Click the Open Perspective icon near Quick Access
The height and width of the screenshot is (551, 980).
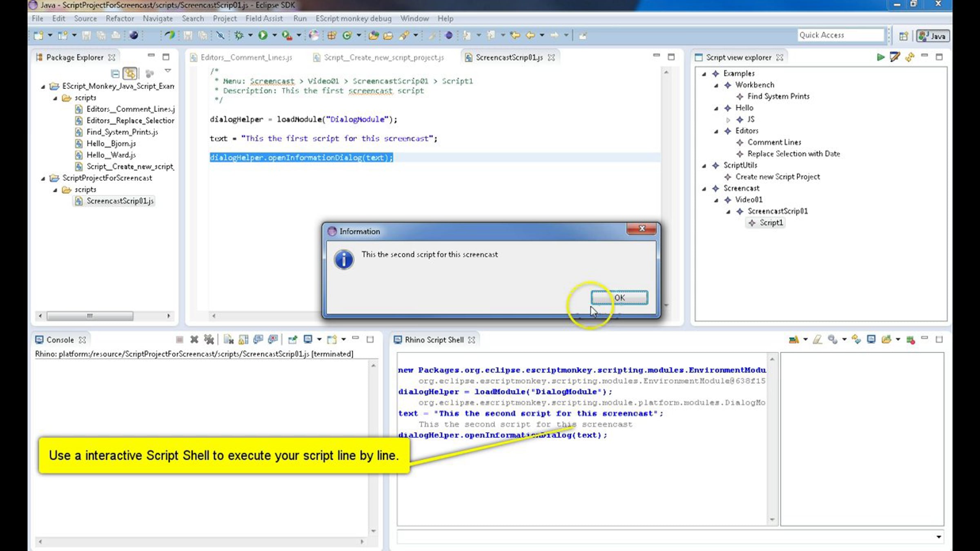903,36
